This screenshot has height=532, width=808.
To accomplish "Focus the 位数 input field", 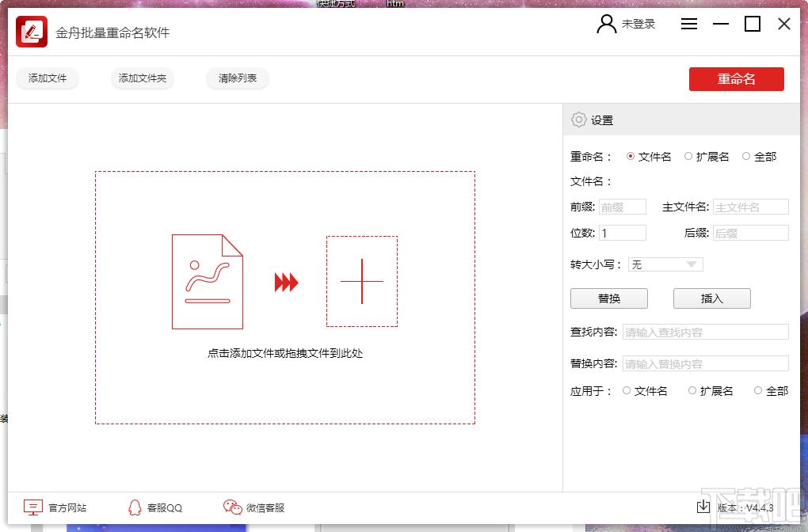I will click(623, 233).
